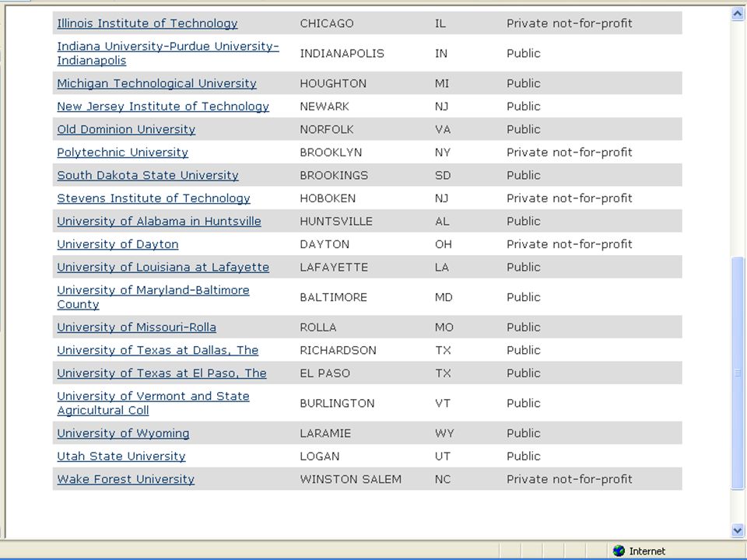The image size is (747, 560).
Task: Select the CHICAGO city cell
Action: (327, 23)
